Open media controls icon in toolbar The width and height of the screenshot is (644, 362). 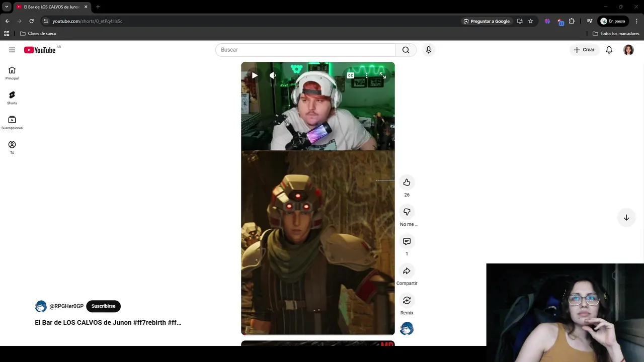click(590, 21)
